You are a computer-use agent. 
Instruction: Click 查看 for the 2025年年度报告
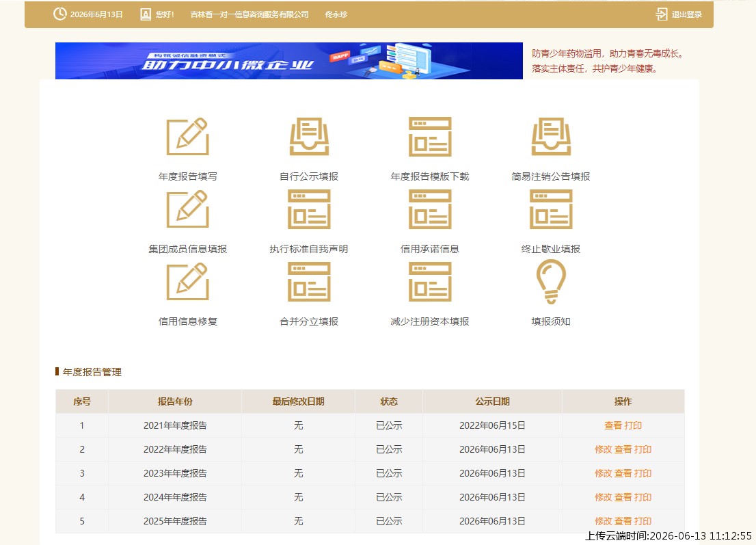coord(623,521)
